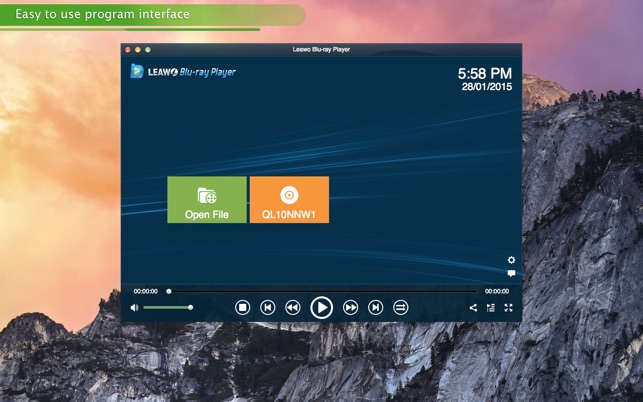Click the subtitle speech bubble icon

point(511,273)
